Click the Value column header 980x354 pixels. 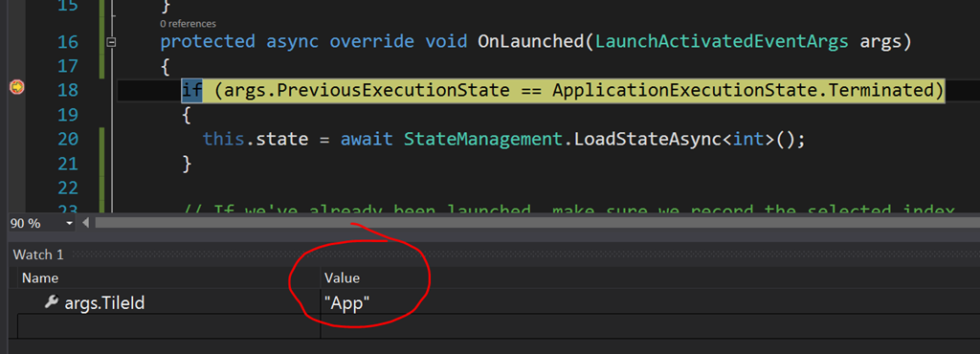click(342, 277)
